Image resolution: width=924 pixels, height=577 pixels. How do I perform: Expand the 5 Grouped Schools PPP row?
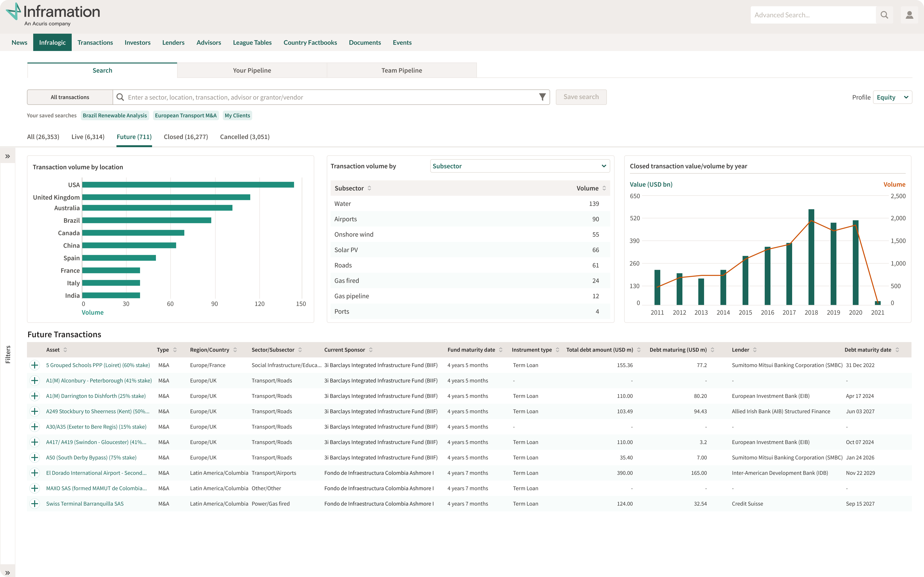(35, 365)
